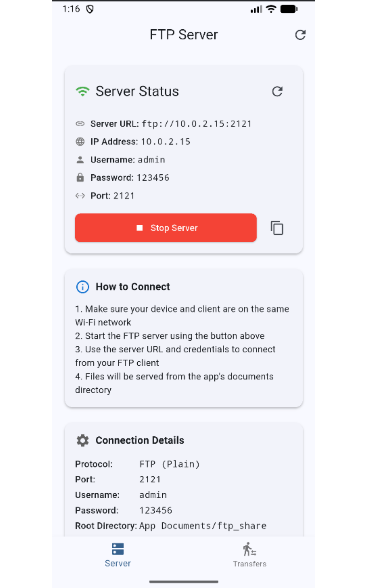This screenshot has height=588, width=367.
Task: Click the lock icon next to Password
Action: pyautogui.click(x=80, y=178)
